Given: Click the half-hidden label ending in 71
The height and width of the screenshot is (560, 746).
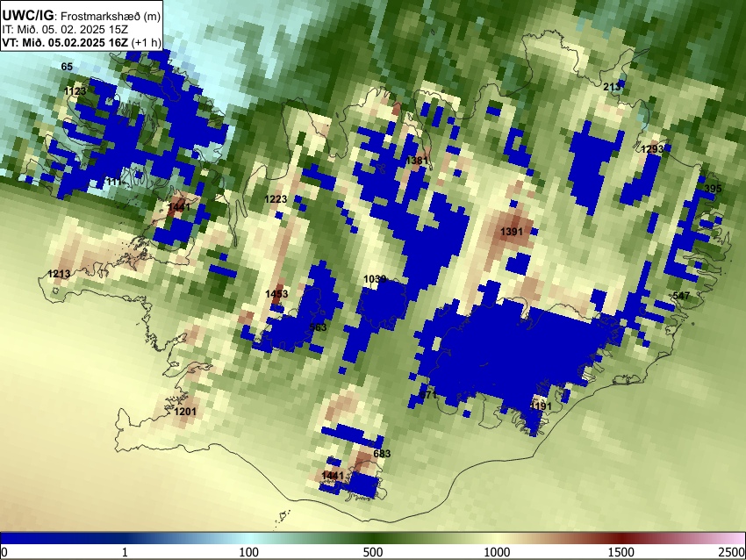Looking at the screenshot, I should point(428,395).
